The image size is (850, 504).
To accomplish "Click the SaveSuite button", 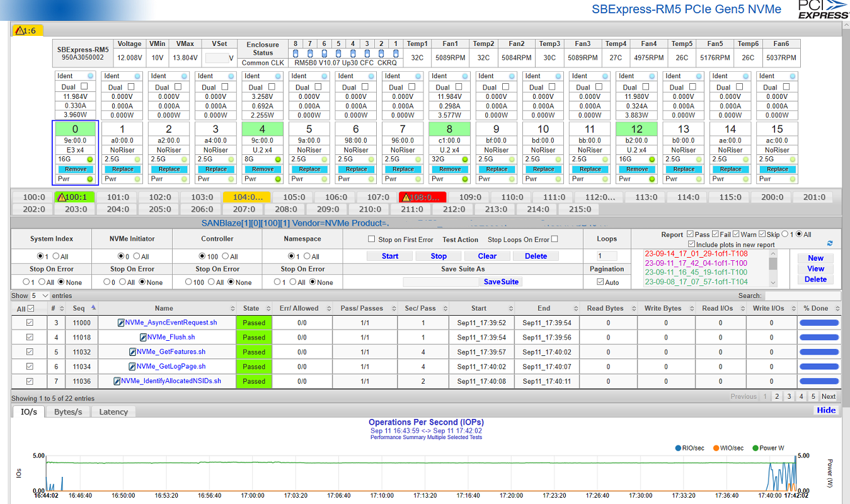I will tap(501, 282).
